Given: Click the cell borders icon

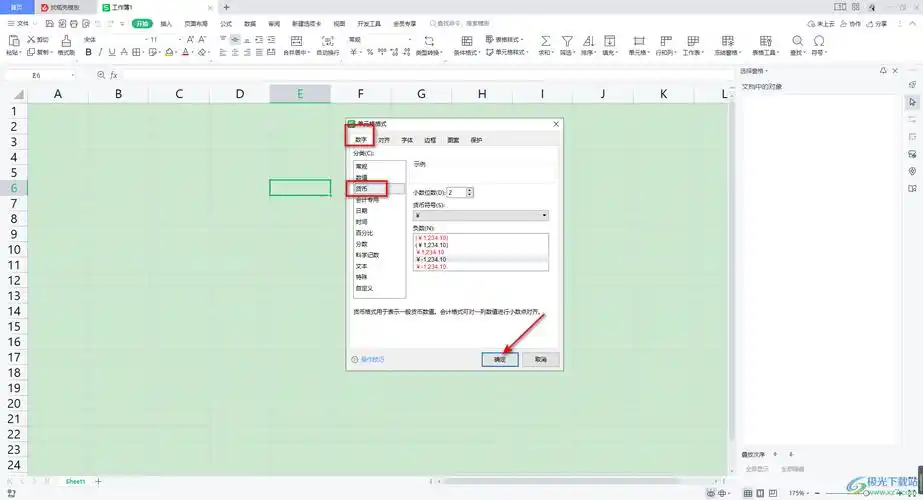Looking at the screenshot, I should click(136, 52).
